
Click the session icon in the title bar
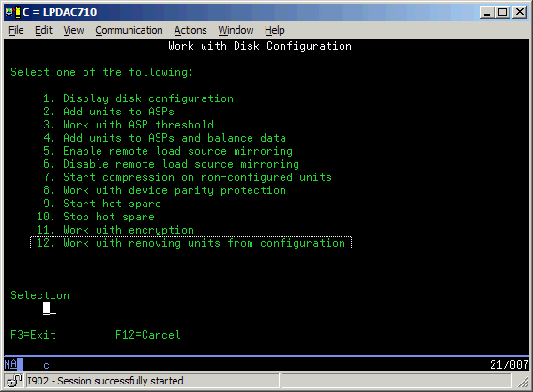tap(13, 12)
